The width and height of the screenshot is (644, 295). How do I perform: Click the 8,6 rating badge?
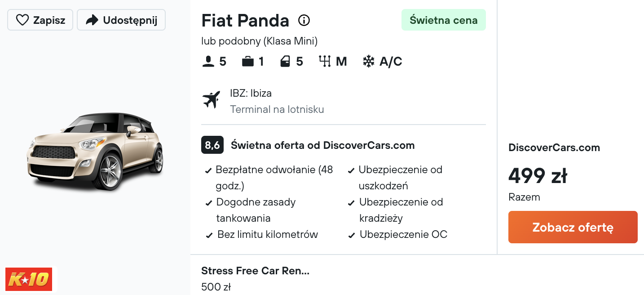(x=212, y=145)
